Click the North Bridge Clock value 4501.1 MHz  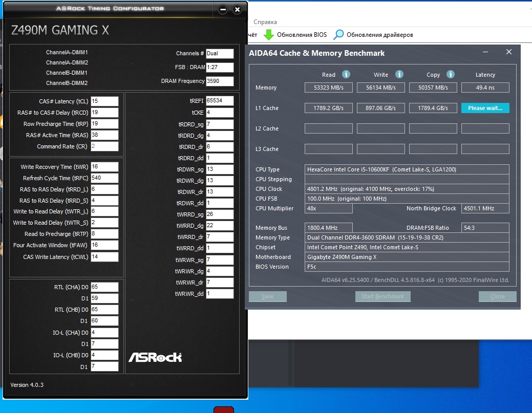(485, 208)
